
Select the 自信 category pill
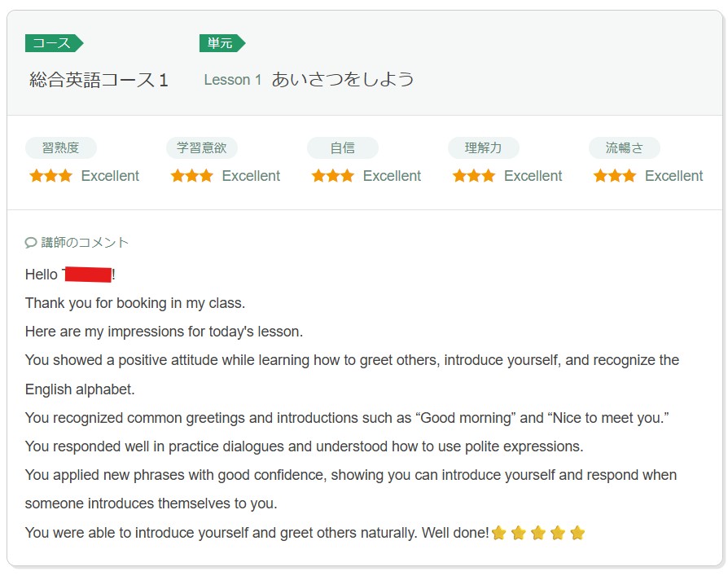[x=342, y=148]
